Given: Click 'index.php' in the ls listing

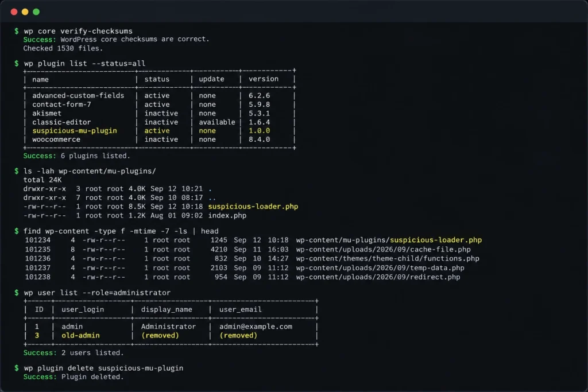Looking at the screenshot, I should point(227,215).
